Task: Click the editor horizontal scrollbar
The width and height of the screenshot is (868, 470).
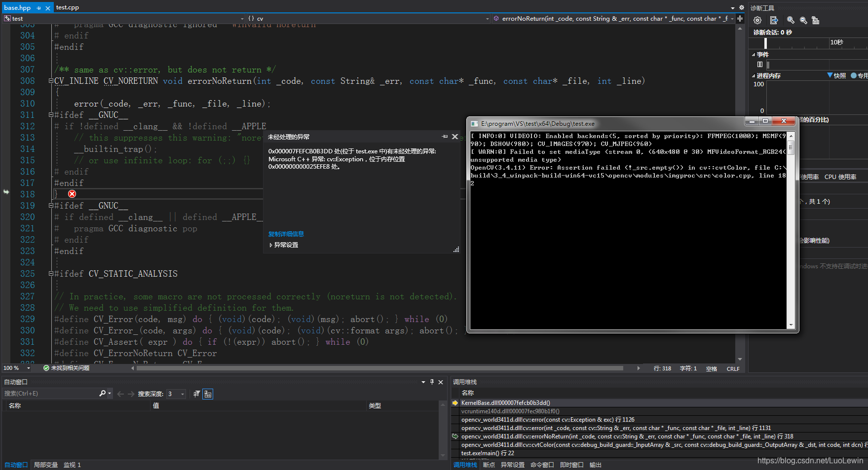Action: [x=379, y=368]
